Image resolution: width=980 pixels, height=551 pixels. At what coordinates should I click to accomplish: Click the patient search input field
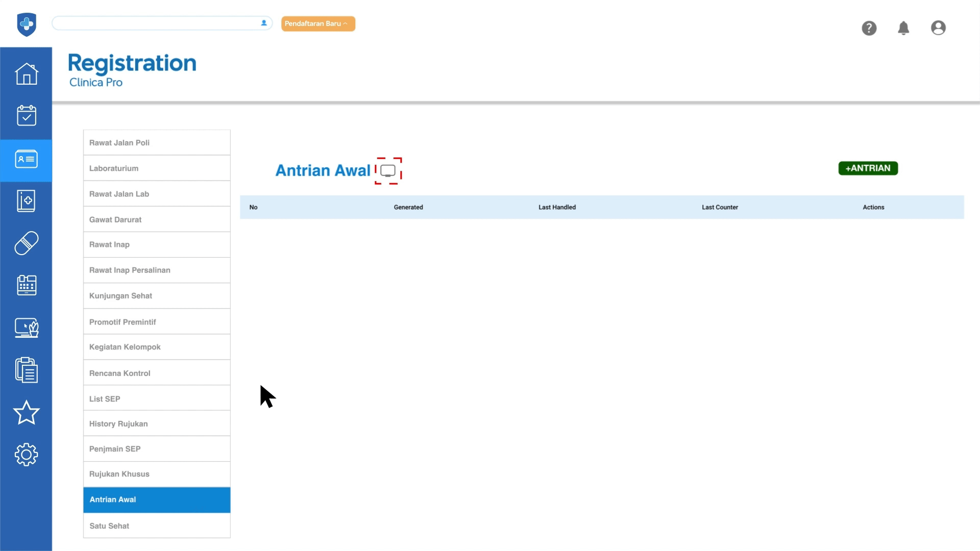(x=156, y=23)
